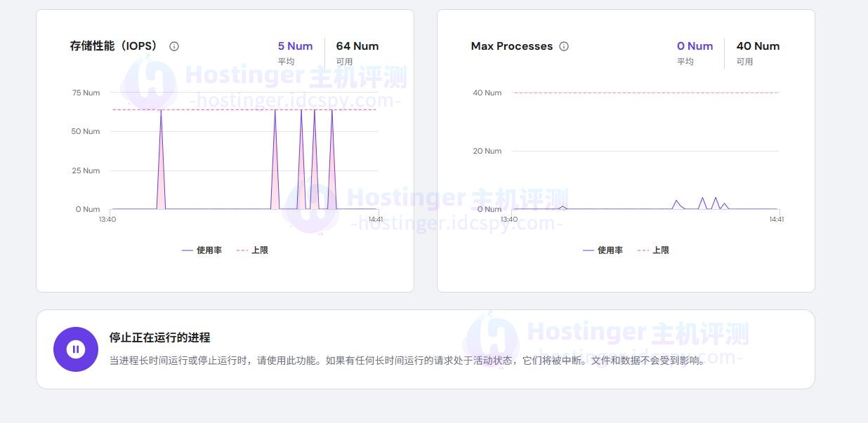This screenshot has height=423, width=868.
Task: Click the 64 Num available IOPS value
Action: (357, 46)
